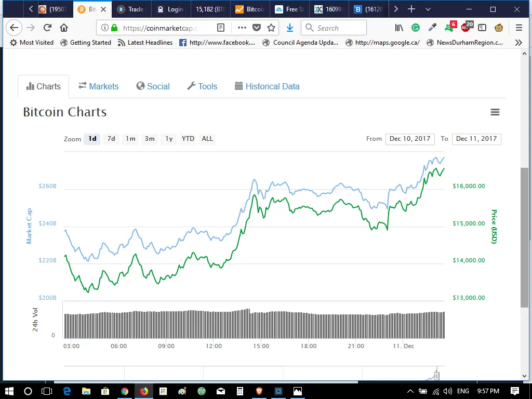Switch to the Social tab
Viewport: 532px width, 399px height.
153,87
